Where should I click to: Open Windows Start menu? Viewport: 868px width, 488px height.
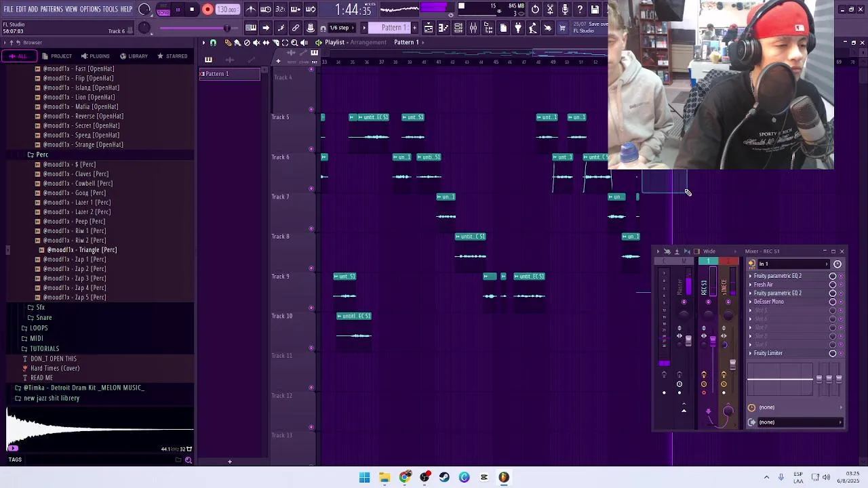coord(365,477)
